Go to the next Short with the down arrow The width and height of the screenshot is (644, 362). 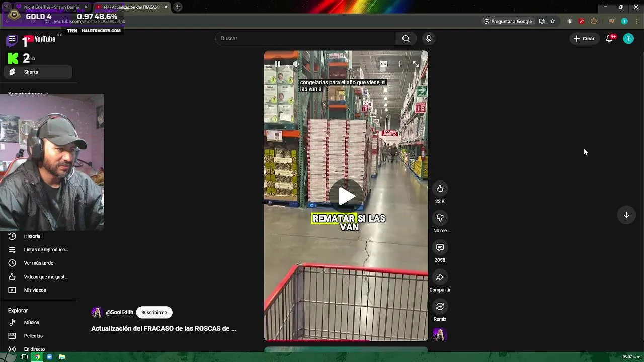click(626, 215)
